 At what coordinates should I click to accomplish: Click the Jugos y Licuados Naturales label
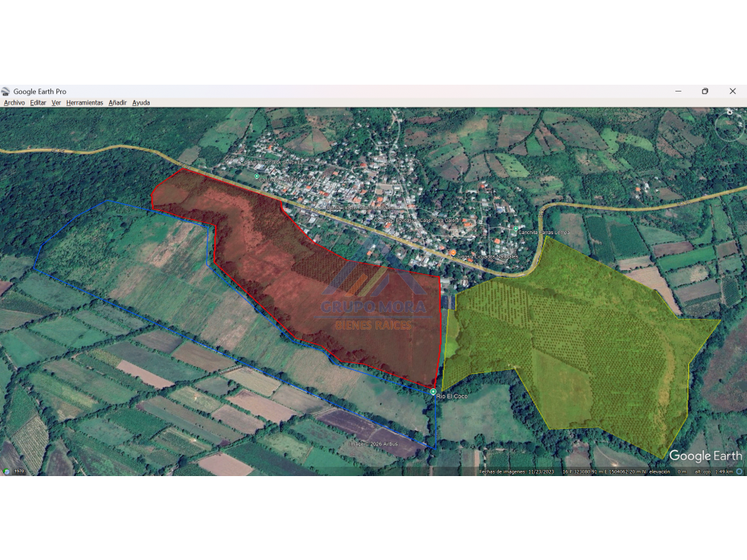(488, 256)
